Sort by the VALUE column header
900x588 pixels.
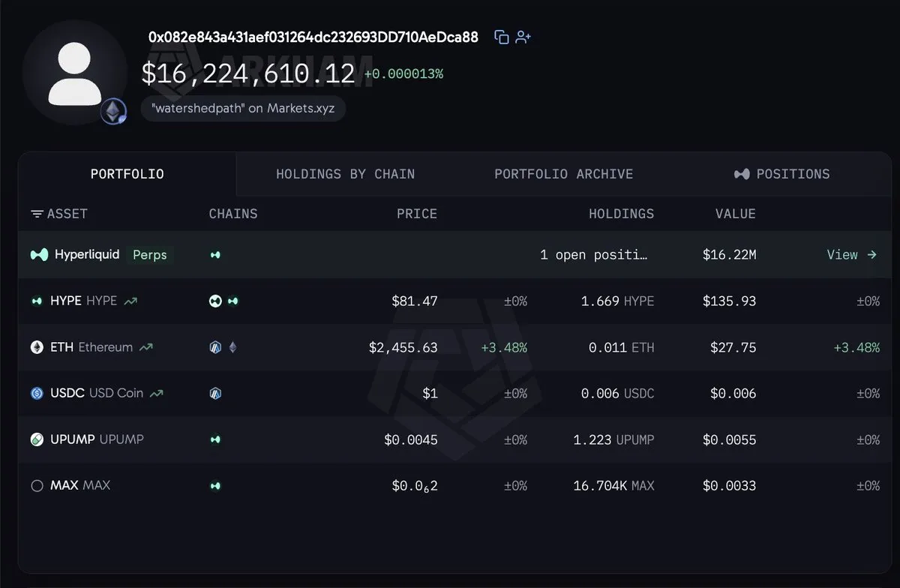(736, 214)
